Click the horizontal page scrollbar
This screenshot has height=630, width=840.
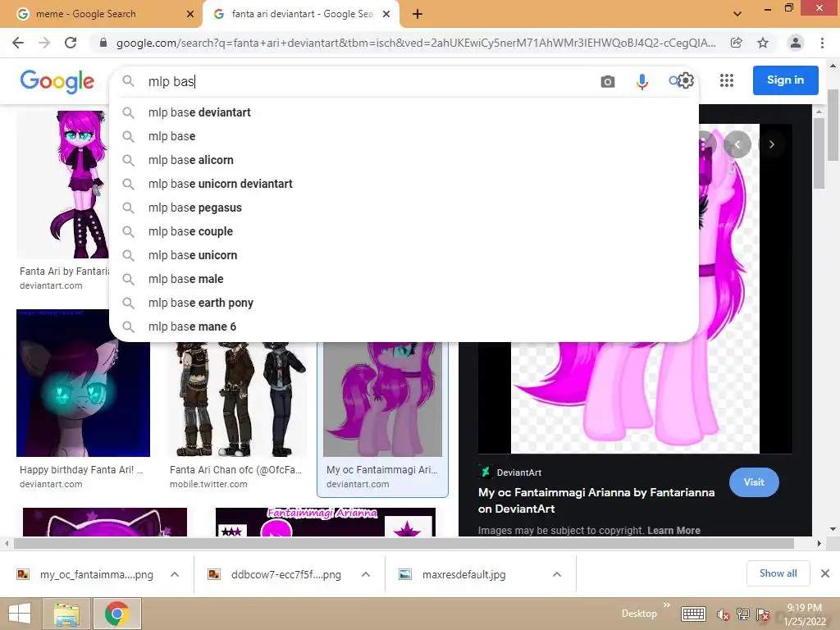coord(404,543)
